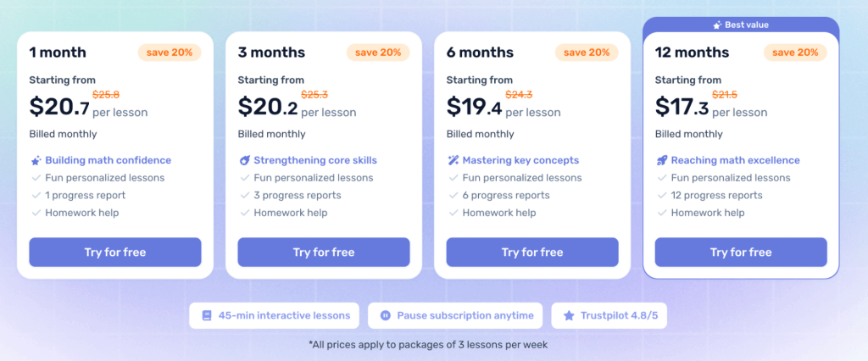Click the save 20% badge on 1 month plan

click(x=170, y=53)
